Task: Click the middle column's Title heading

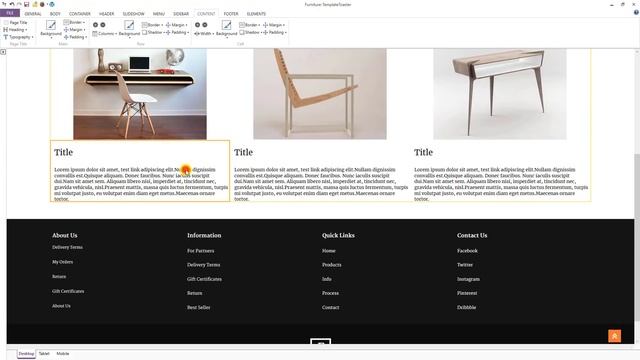Action: 244,152
